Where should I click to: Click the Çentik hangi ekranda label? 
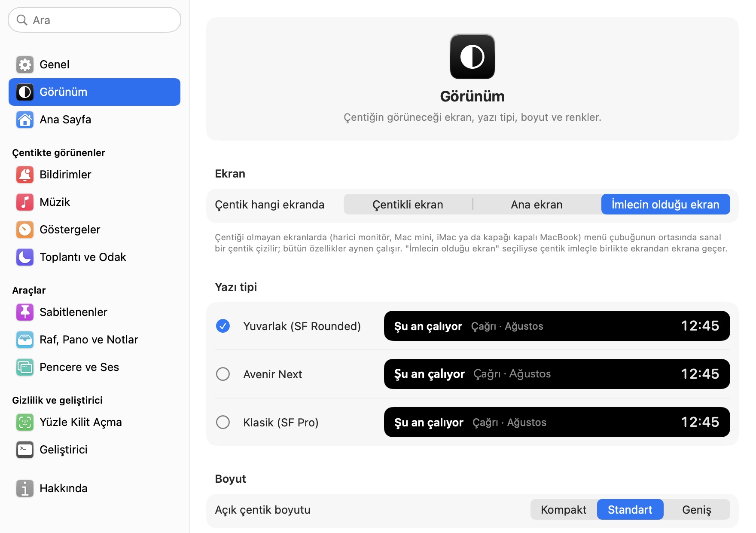(x=270, y=205)
